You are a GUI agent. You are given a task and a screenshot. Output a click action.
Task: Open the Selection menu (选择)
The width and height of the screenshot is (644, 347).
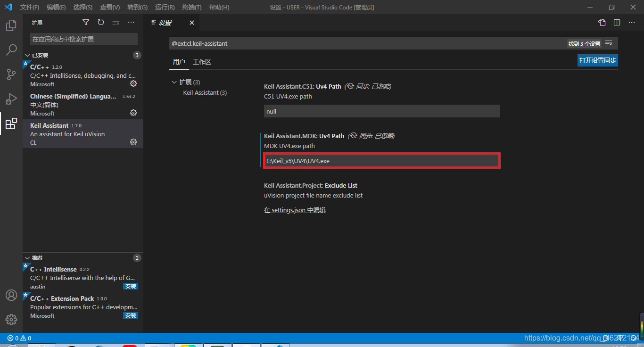pyautogui.click(x=83, y=8)
